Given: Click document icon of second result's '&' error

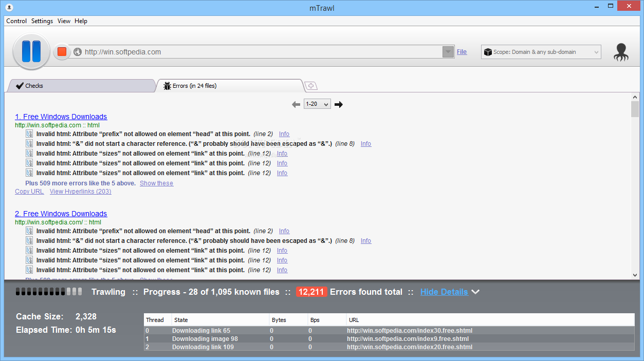Looking at the screenshot, I should 29,240.
